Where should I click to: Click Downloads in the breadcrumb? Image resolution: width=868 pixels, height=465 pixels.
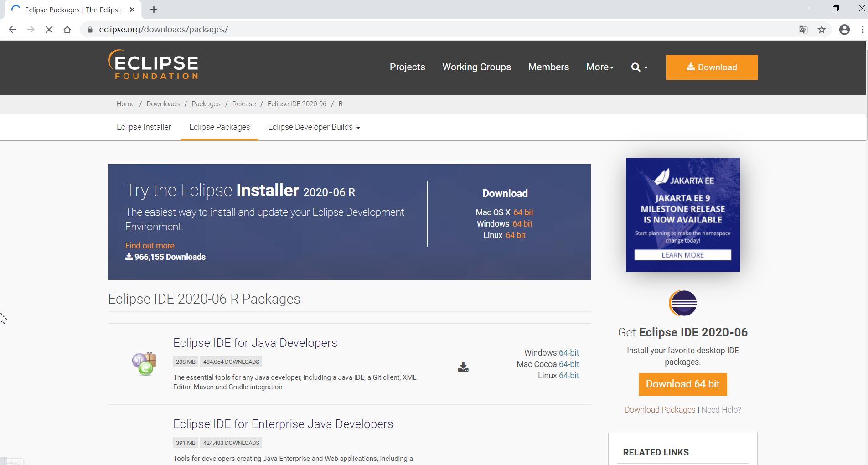point(163,104)
